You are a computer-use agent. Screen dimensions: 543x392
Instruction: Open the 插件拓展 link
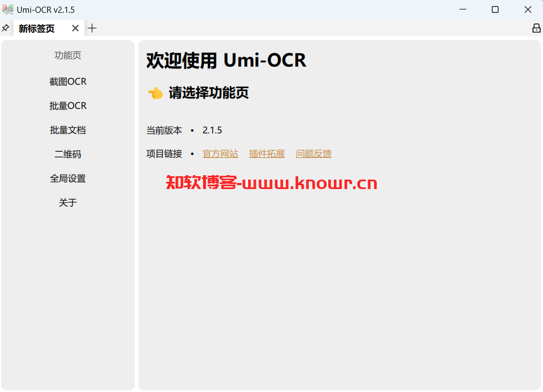(267, 153)
